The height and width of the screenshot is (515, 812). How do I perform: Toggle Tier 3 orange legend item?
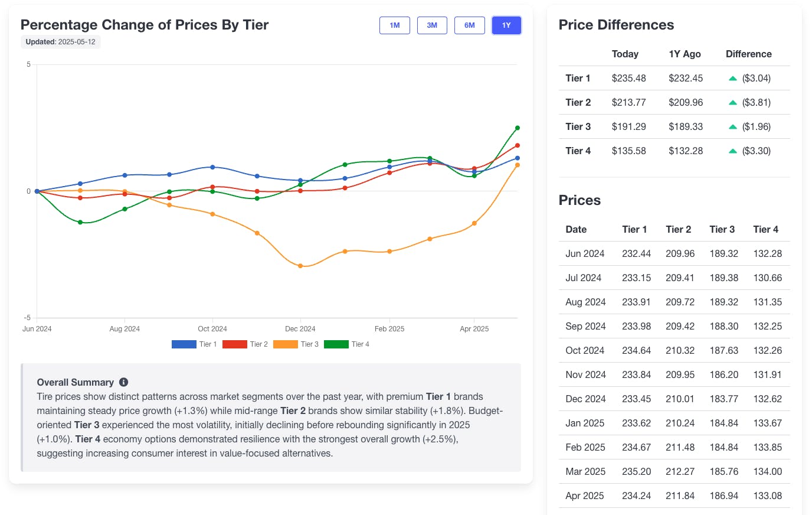coord(286,344)
